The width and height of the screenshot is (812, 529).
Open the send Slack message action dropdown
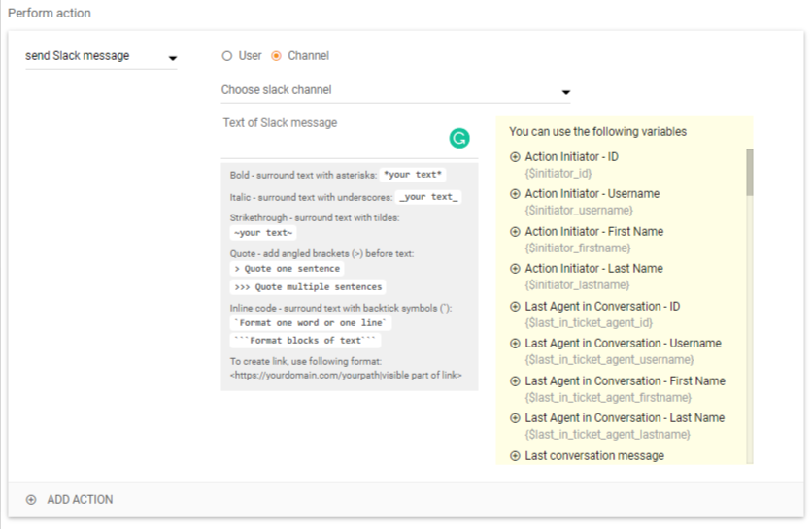click(x=101, y=57)
